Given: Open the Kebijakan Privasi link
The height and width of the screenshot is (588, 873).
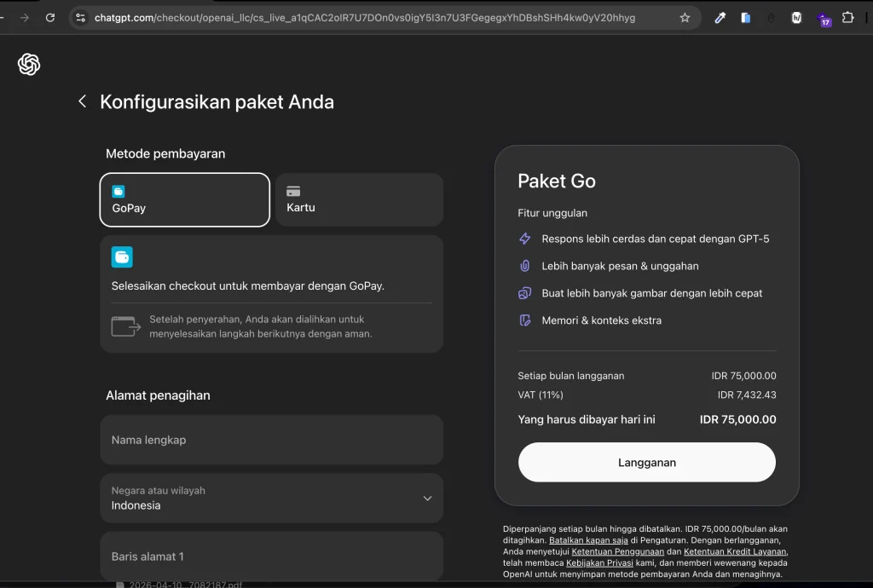Looking at the screenshot, I should tap(599, 562).
